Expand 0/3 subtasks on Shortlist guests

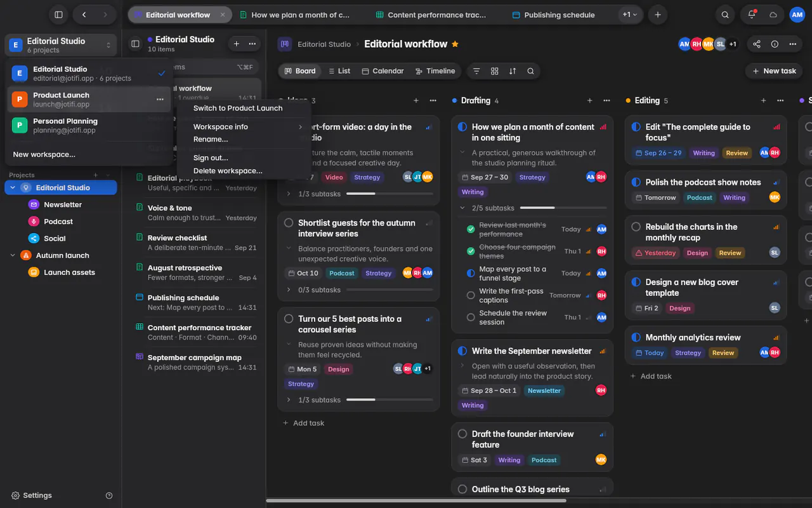(x=289, y=290)
